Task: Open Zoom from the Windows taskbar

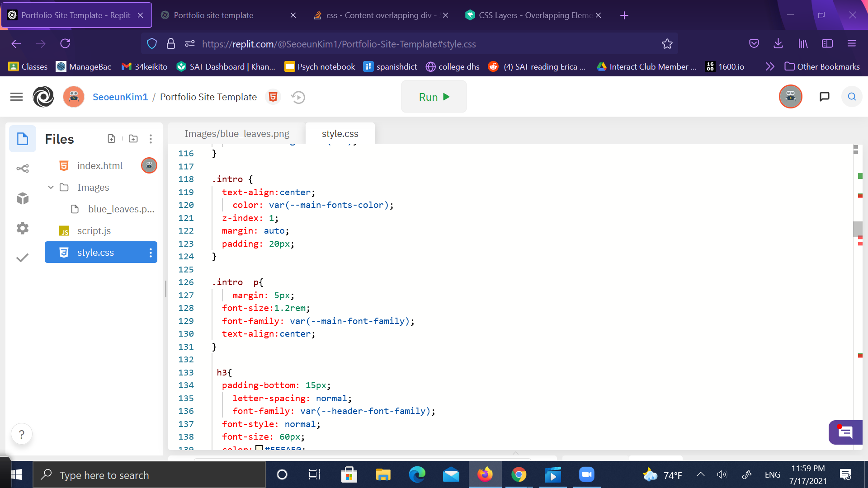Action: coord(586,474)
